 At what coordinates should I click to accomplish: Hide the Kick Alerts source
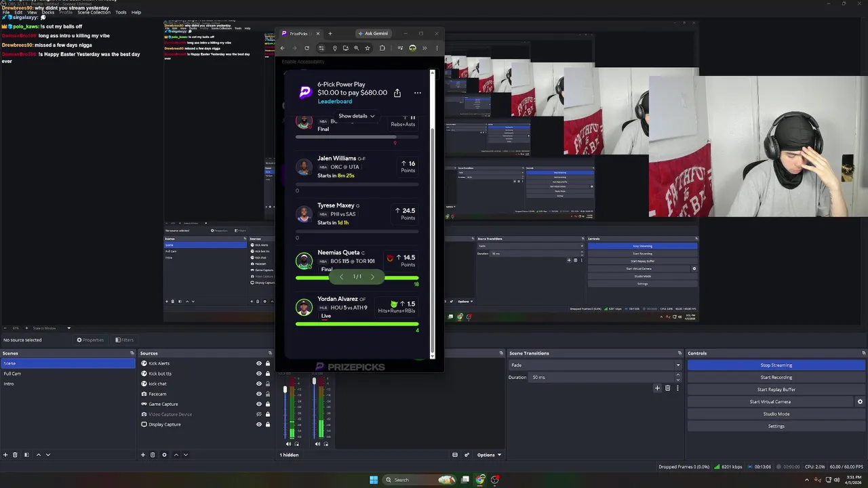(x=258, y=363)
